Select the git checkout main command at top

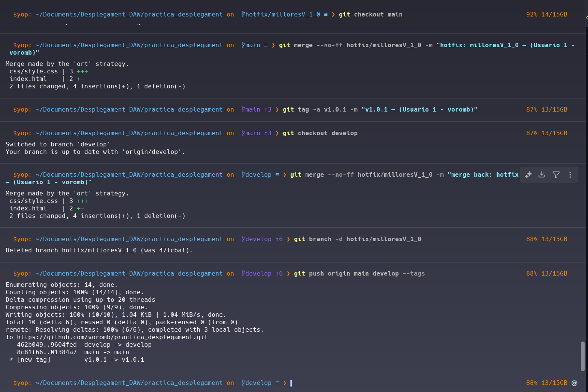[370, 15]
